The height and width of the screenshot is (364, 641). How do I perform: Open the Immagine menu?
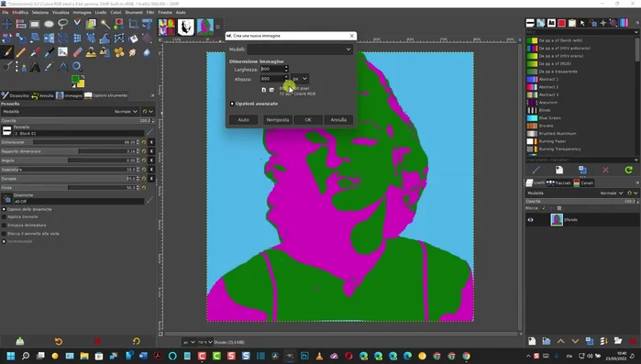82,12
